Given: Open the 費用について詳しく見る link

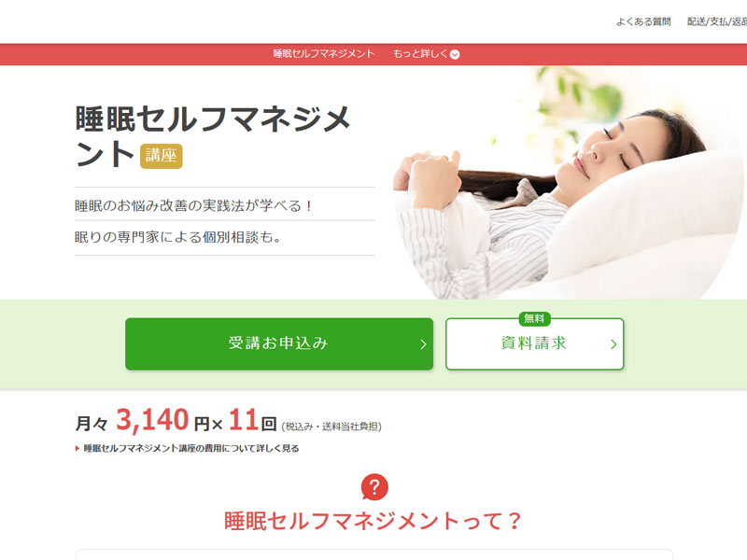Looking at the screenshot, I should 191,449.
